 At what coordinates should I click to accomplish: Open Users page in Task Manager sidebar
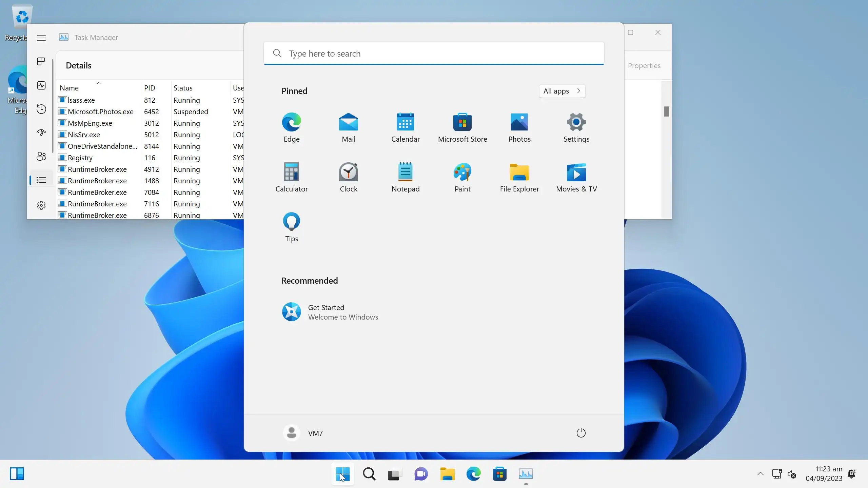pos(41,156)
